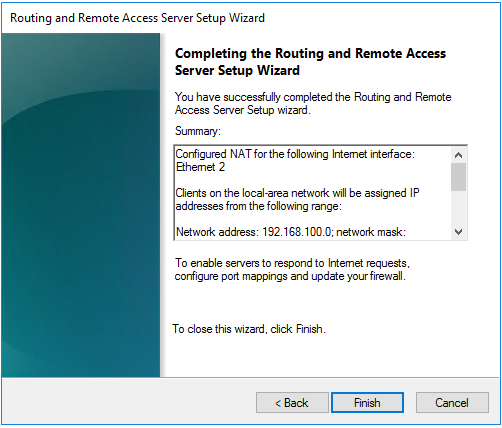
Task: Click the 'Clients on the local-area network' line
Action: [x=297, y=193]
